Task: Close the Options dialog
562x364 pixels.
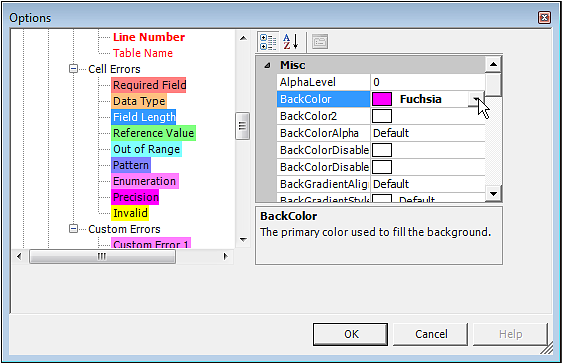Action: [544, 18]
